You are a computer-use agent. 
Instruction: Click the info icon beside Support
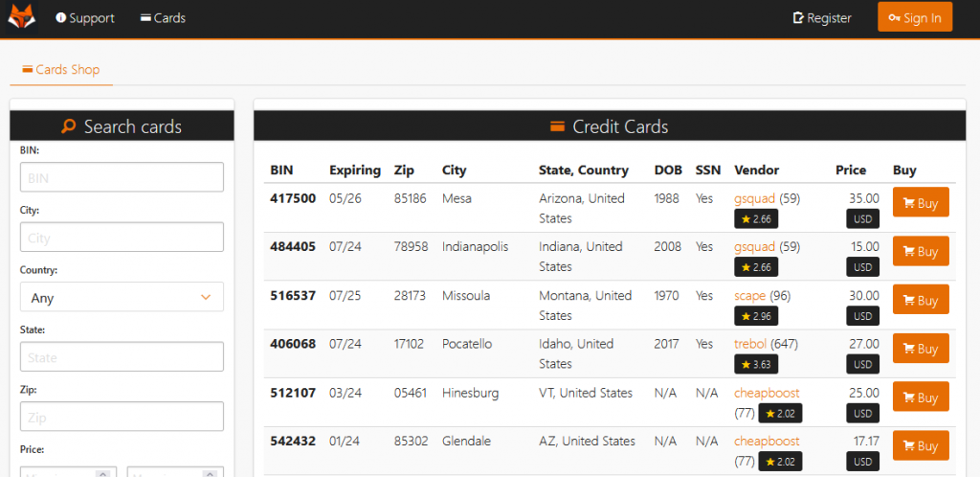tap(60, 17)
